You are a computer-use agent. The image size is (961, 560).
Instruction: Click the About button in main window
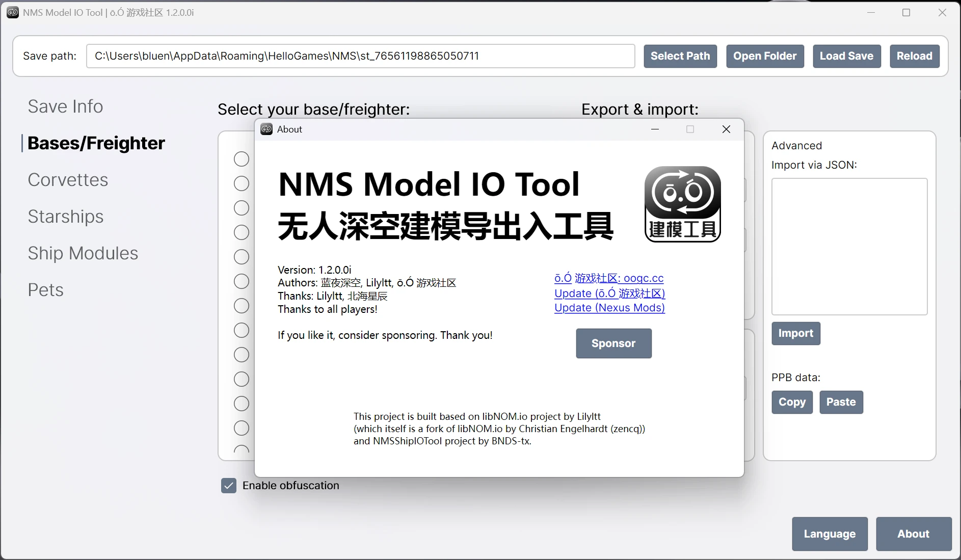tap(914, 534)
